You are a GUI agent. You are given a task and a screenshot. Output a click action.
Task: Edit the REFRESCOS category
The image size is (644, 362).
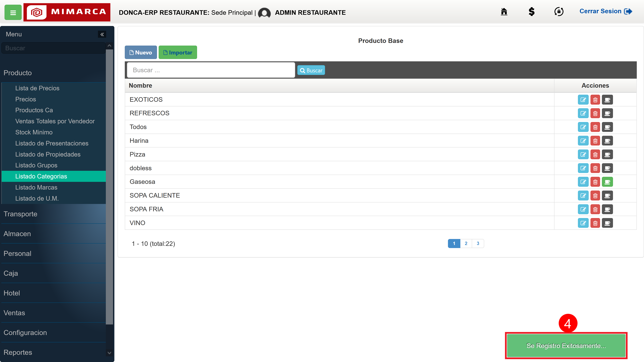(583, 113)
